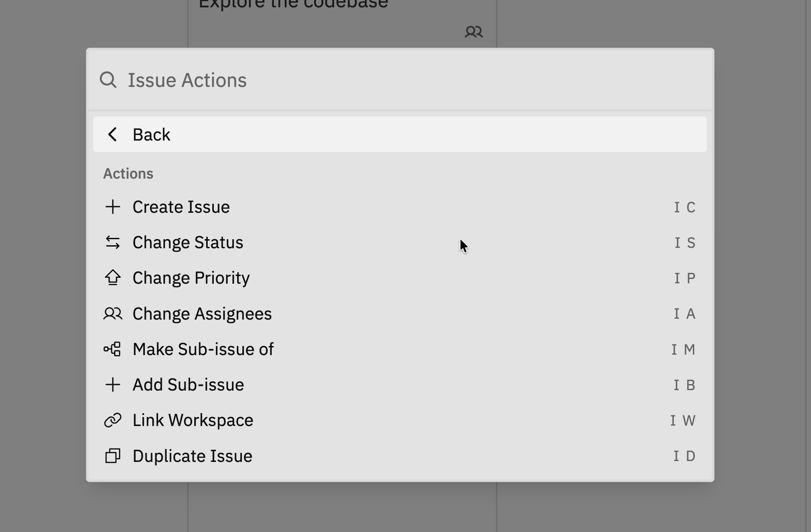The image size is (811, 532).
Task: Click the assignees icon above the dialog
Action: pos(474,32)
